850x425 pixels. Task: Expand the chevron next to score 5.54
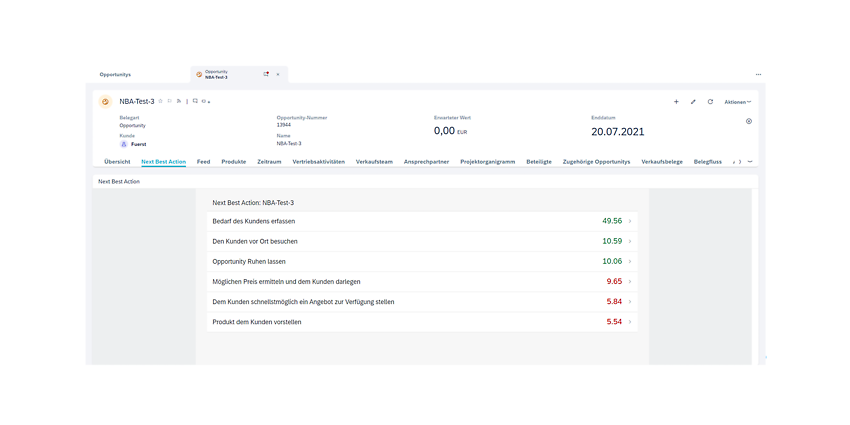630,322
